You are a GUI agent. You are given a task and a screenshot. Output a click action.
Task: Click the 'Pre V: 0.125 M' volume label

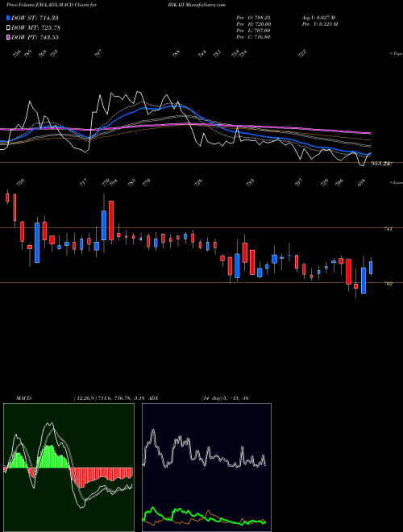coord(319,24)
